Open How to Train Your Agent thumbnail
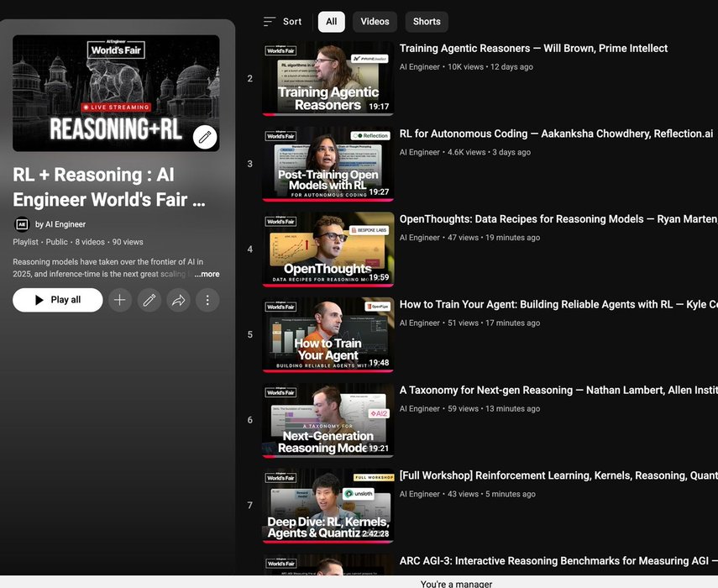This screenshot has height=588, width=718. pos(328,335)
